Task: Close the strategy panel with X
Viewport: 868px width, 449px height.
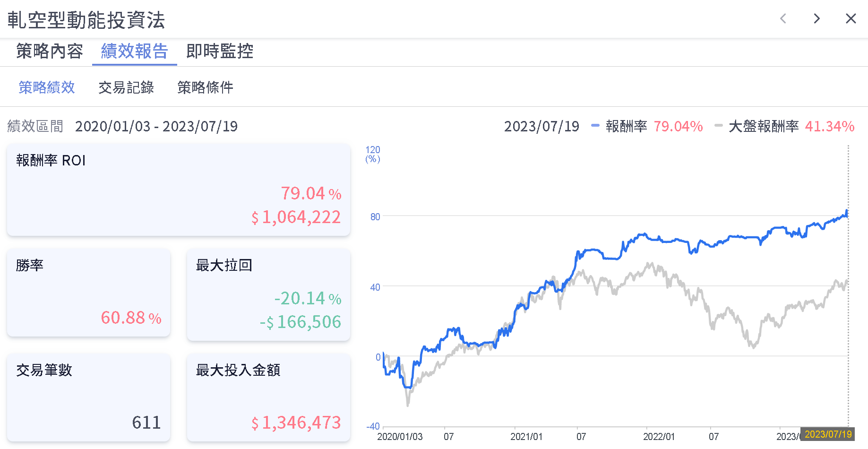Action: coord(851,19)
